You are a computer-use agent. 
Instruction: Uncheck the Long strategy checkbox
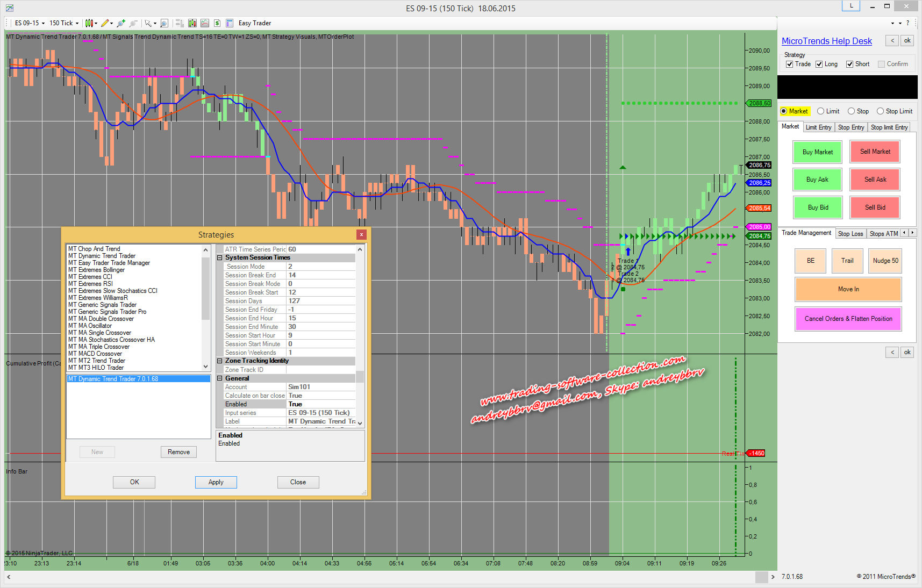tap(819, 64)
